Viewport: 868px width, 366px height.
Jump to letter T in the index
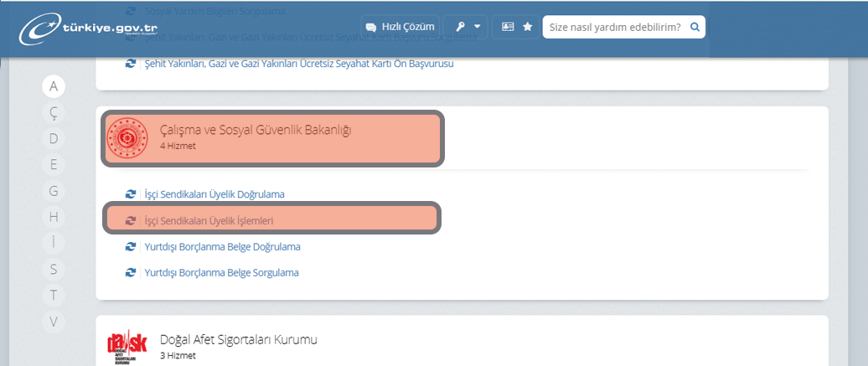point(54,296)
